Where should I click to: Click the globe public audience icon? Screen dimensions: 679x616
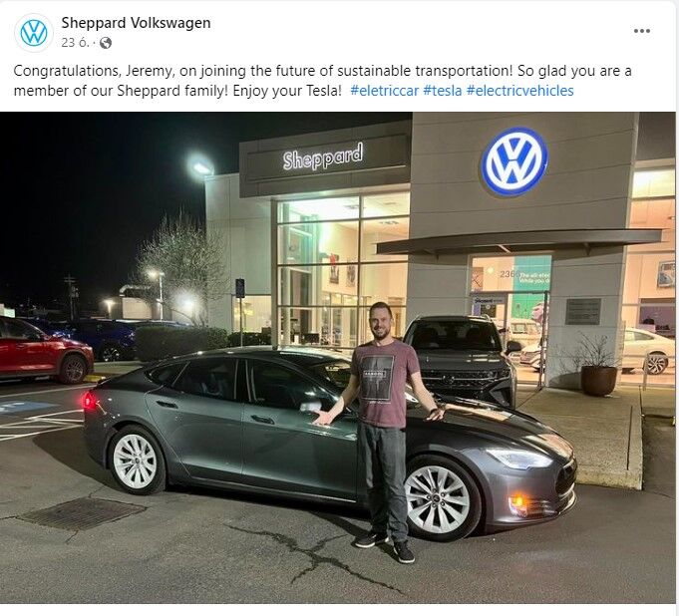106,43
